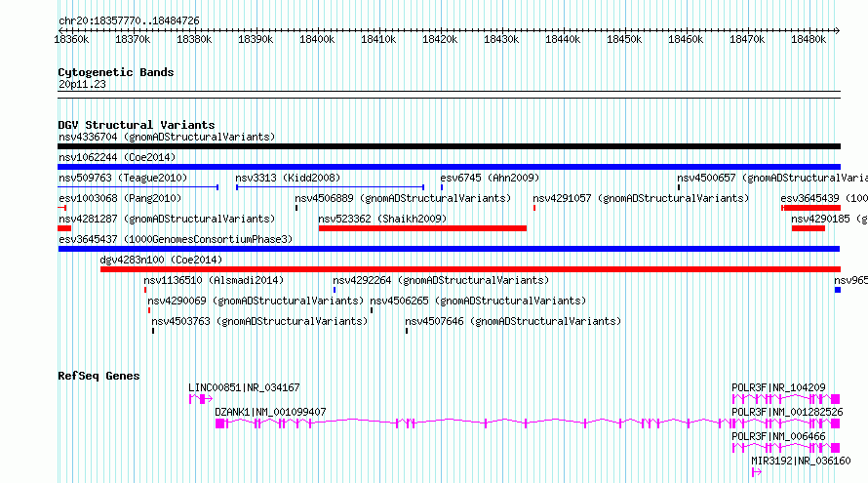Screen dimensions: 868x483
Task: Click the nsv4290185 red variant bar
Action: point(809,228)
